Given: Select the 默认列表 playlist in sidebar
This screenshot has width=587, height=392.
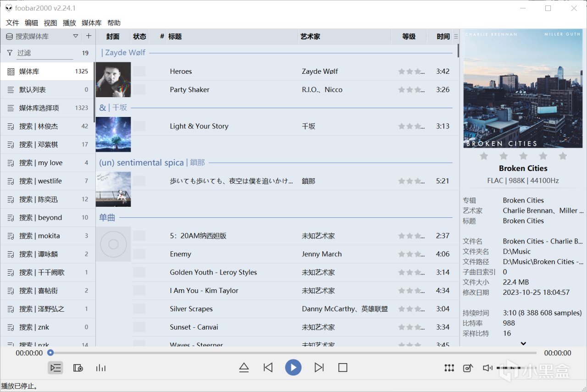Looking at the screenshot, I should click(48, 89).
